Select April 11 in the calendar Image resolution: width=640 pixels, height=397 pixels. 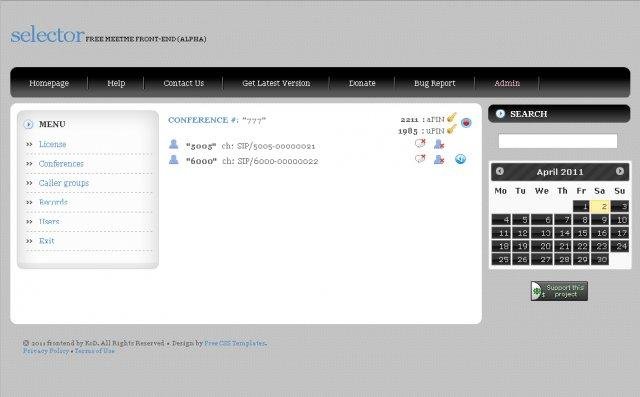point(501,233)
